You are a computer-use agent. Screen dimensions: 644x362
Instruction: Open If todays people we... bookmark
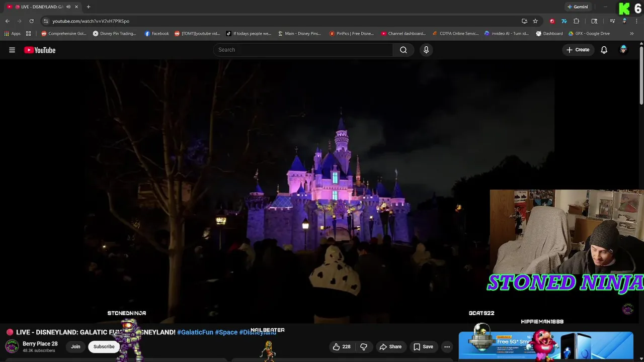[x=249, y=34]
